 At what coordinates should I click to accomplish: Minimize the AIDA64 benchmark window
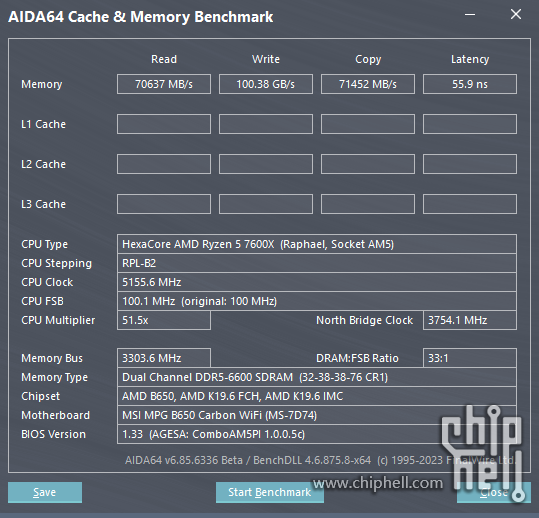470,14
